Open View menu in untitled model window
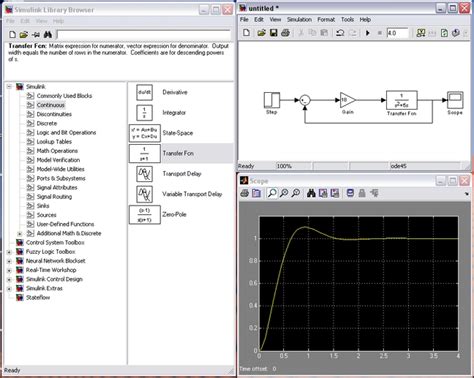474x378 pixels. tap(275, 20)
